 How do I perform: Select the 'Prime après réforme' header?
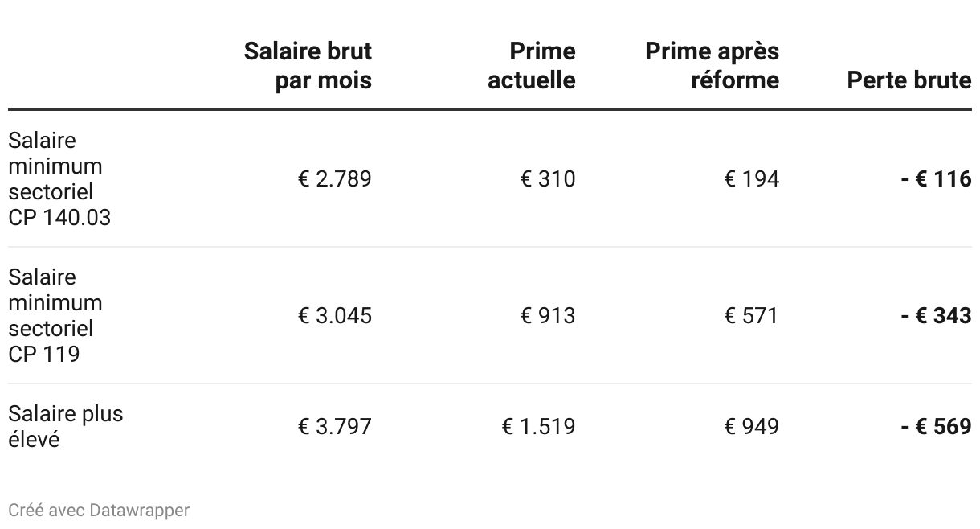click(x=712, y=65)
